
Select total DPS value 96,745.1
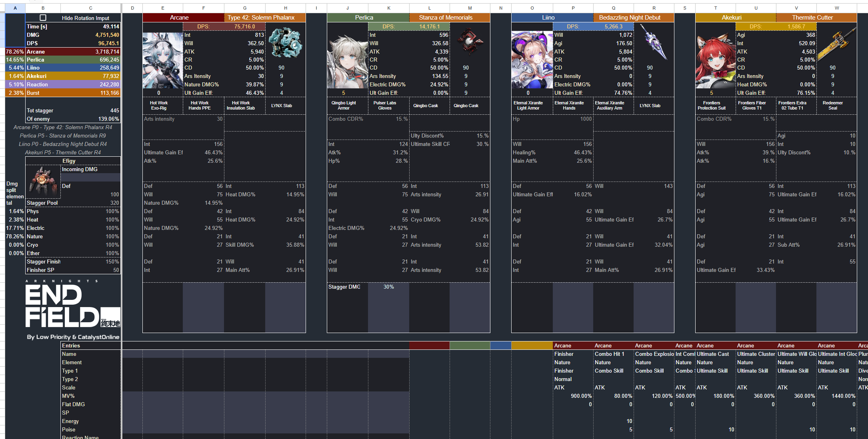(x=108, y=43)
